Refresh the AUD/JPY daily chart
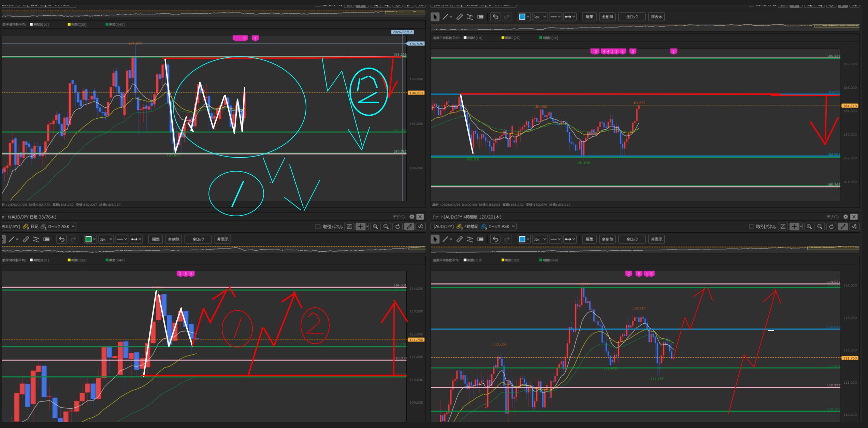Image resolution: width=868 pixels, height=428 pixels. [x=397, y=227]
